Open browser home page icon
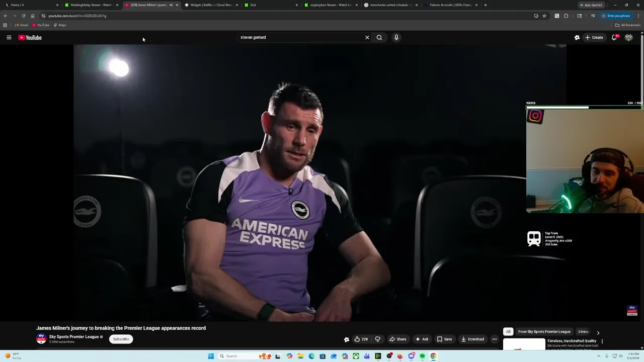This screenshot has width=644, height=362. tap(33, 16)
